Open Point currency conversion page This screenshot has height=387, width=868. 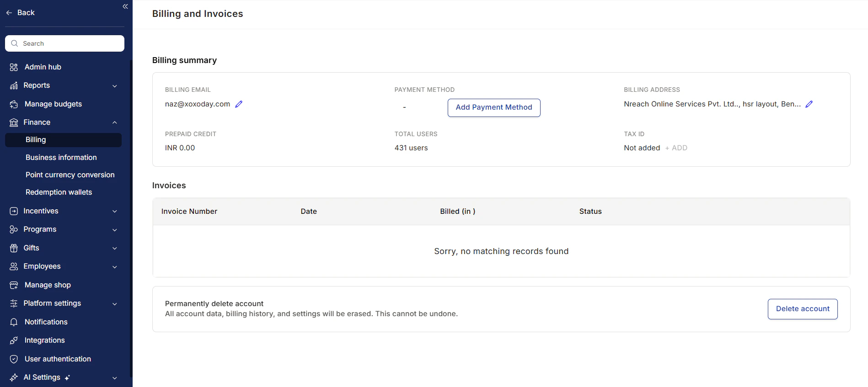tap(70, 175)
